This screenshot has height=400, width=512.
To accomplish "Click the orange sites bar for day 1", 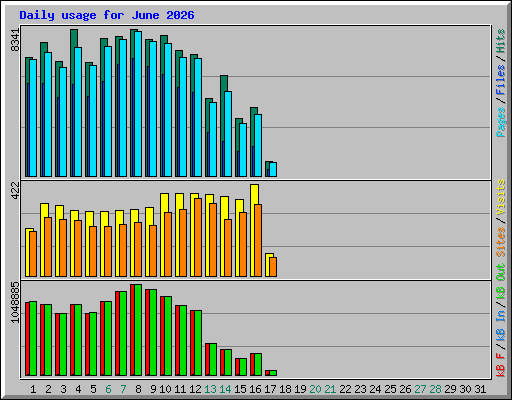I will coord(33,254).
